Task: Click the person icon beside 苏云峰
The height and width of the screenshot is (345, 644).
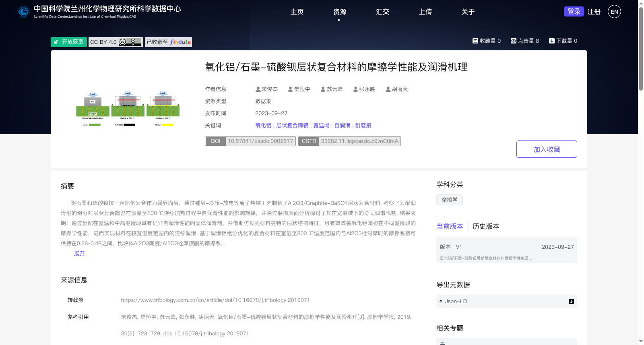Action: pos(323,89)
